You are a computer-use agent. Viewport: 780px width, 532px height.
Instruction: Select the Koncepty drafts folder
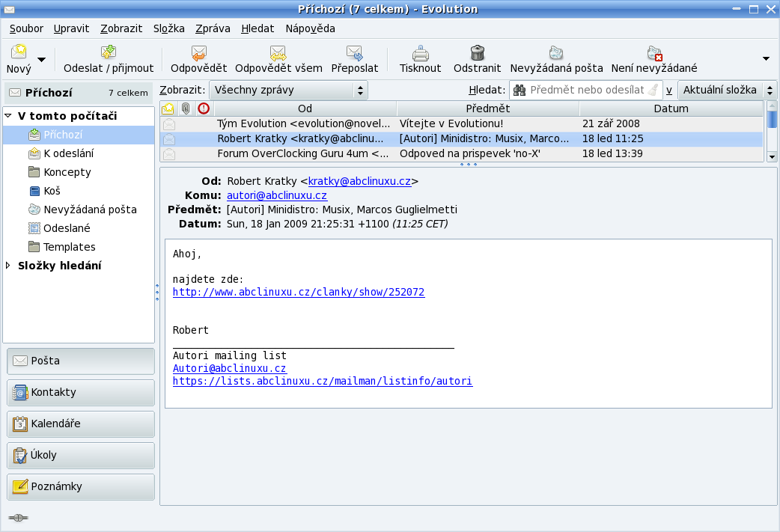79,173
